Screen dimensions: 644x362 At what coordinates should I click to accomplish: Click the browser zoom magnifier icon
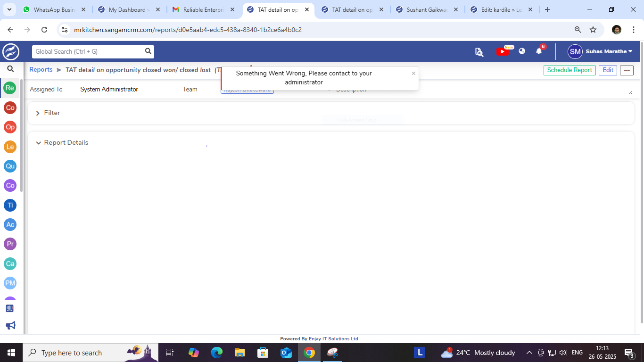coord(578,30)
